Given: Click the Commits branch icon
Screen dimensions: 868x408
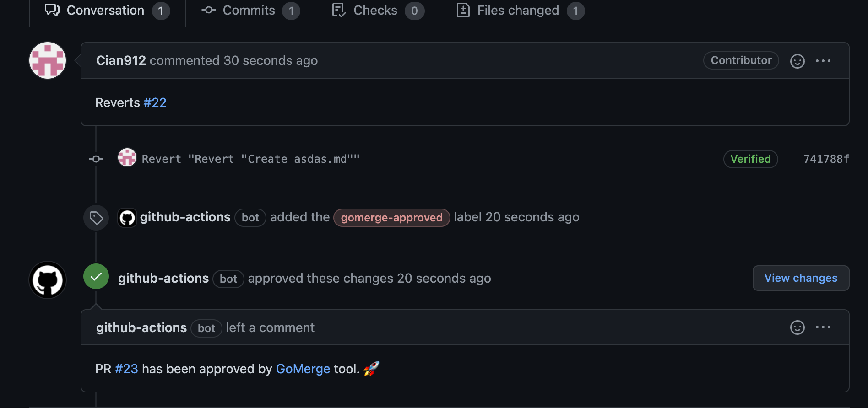Looking at the screenshot, I should (x=208, y=10).
